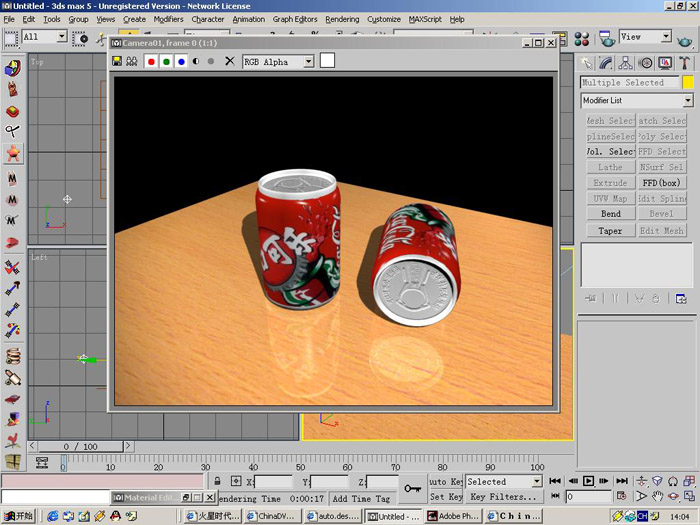Toggle alpha channel display
The height and width of the screenshot is (525, 700).
pos(196,61)
